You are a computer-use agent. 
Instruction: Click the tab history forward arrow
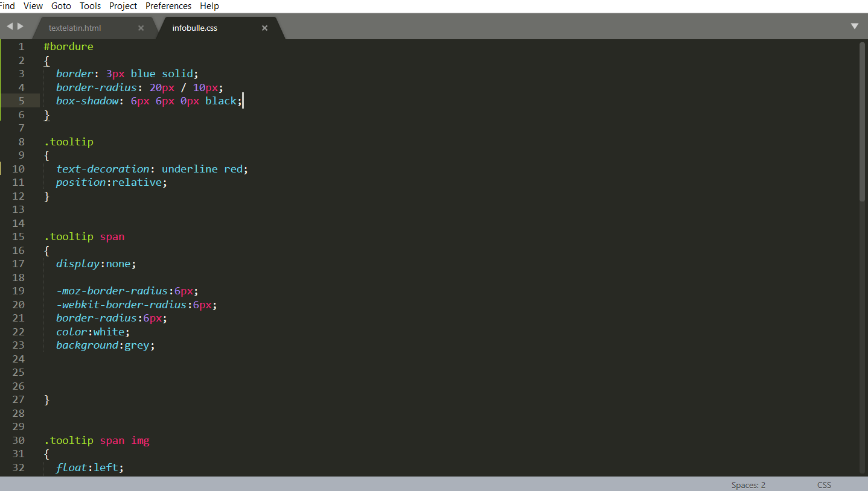tap(21, 27)
